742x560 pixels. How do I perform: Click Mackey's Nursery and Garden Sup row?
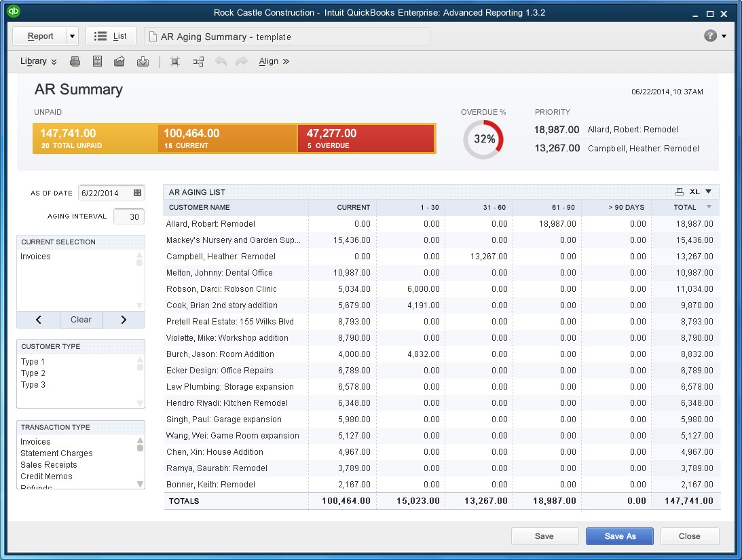[x=441, y=240]
